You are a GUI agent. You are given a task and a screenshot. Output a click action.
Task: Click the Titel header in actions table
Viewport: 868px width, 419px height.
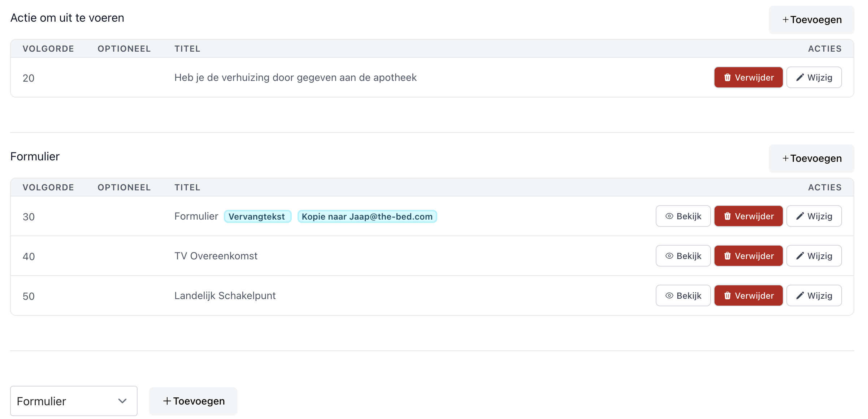[x=187, y=49]
